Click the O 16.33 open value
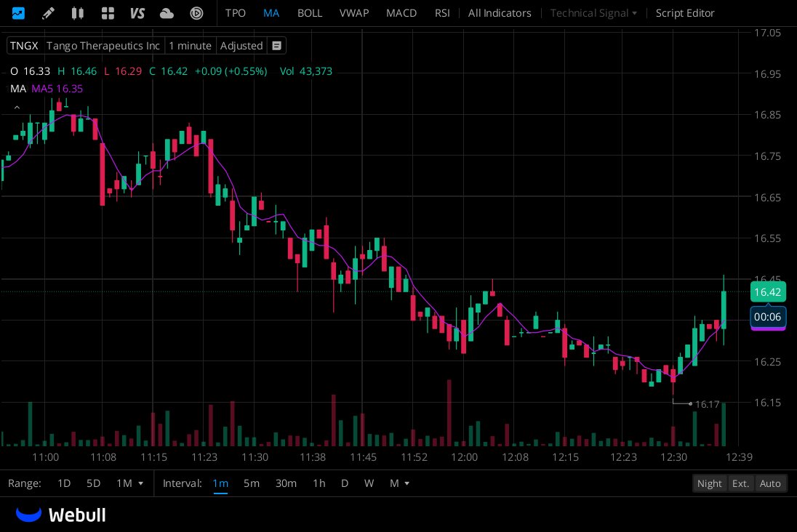Screen dimensions: 797x532 pos(30,71)
